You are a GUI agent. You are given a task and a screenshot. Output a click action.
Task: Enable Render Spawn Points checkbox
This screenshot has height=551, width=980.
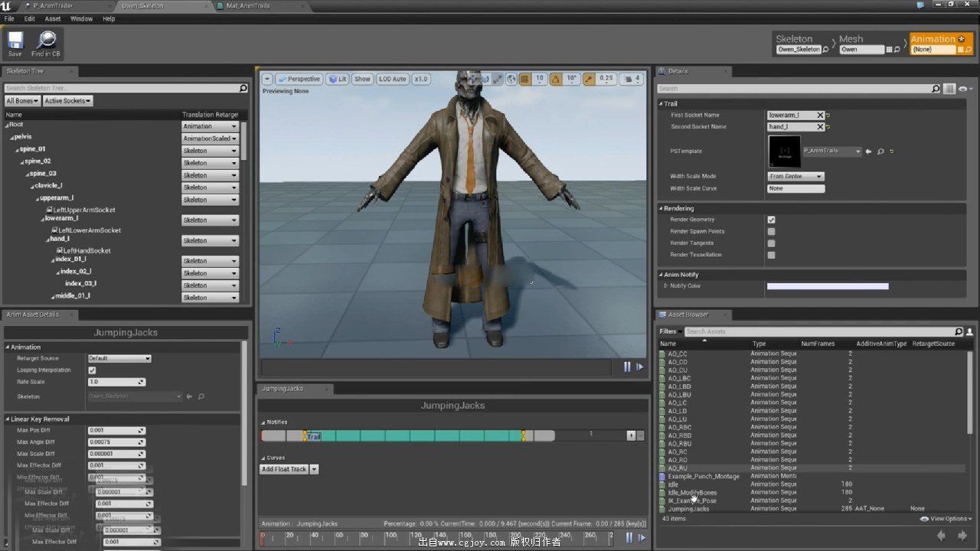click(771, 231)
